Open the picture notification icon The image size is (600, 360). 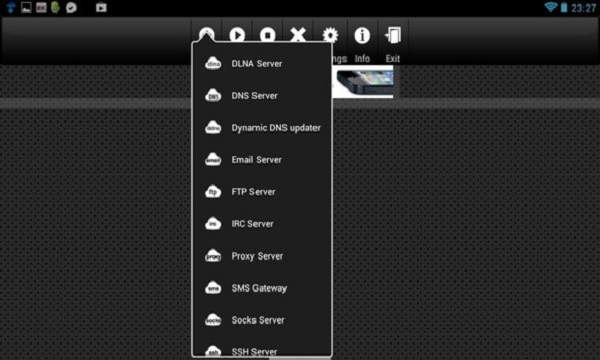coord(26,7)
